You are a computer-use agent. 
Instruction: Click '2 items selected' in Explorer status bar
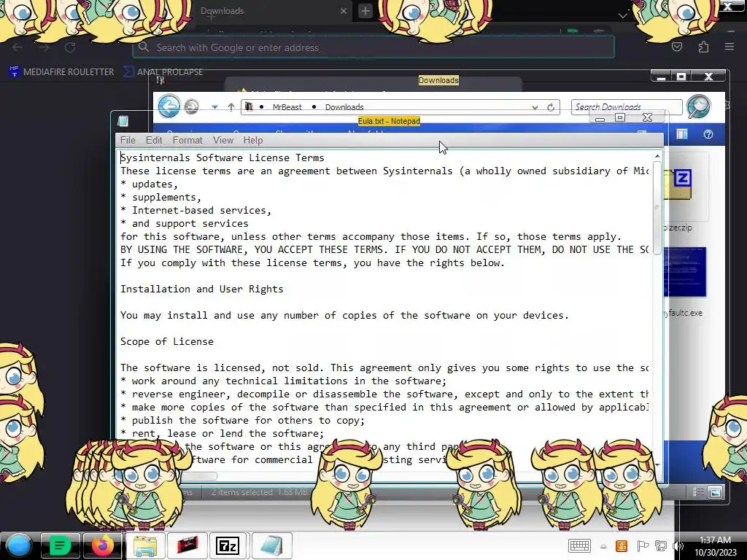click(x=242, y=492)
